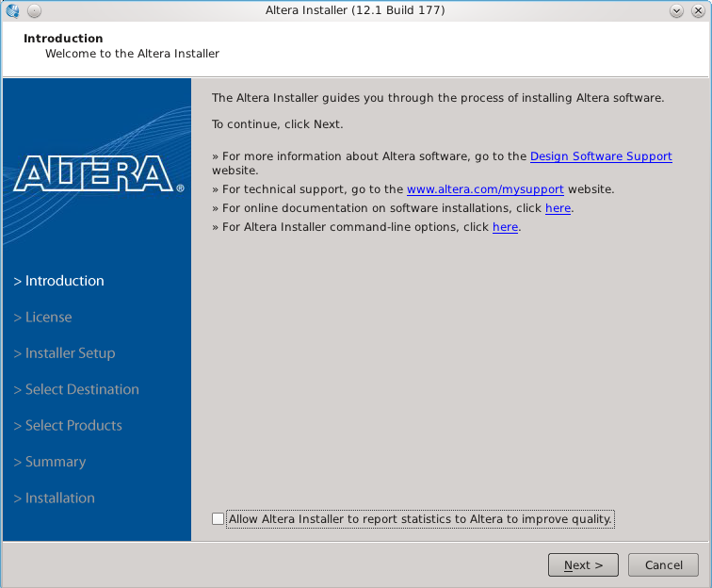Screen dimensions: 712x588
Task: Select the Installation step in sidebar
Action: coord(54,498)
